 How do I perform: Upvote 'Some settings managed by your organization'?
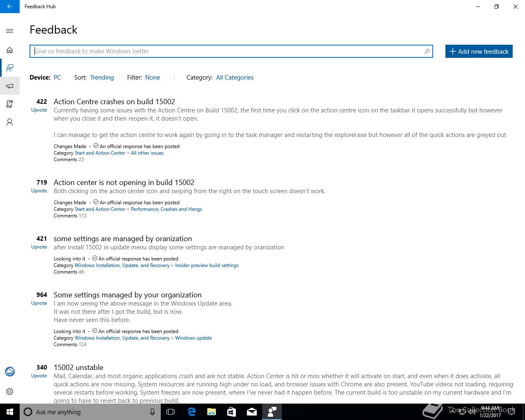[39, 303]
